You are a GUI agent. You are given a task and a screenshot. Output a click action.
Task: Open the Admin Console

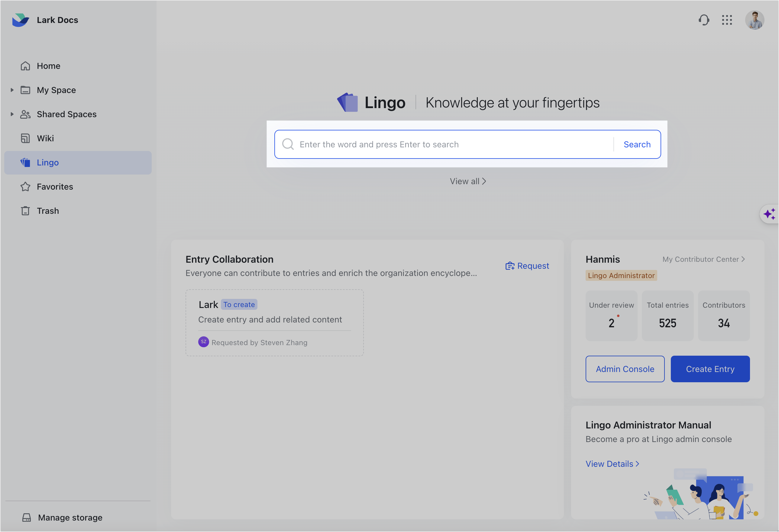pyautogui.click(x=625, y=369)
